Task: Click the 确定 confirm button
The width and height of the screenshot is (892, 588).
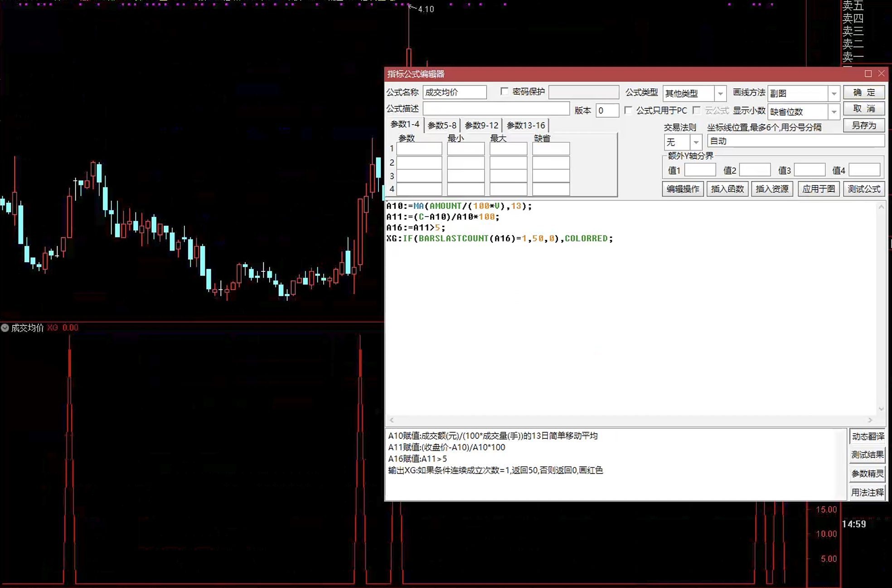Action: tap(864, 92)
